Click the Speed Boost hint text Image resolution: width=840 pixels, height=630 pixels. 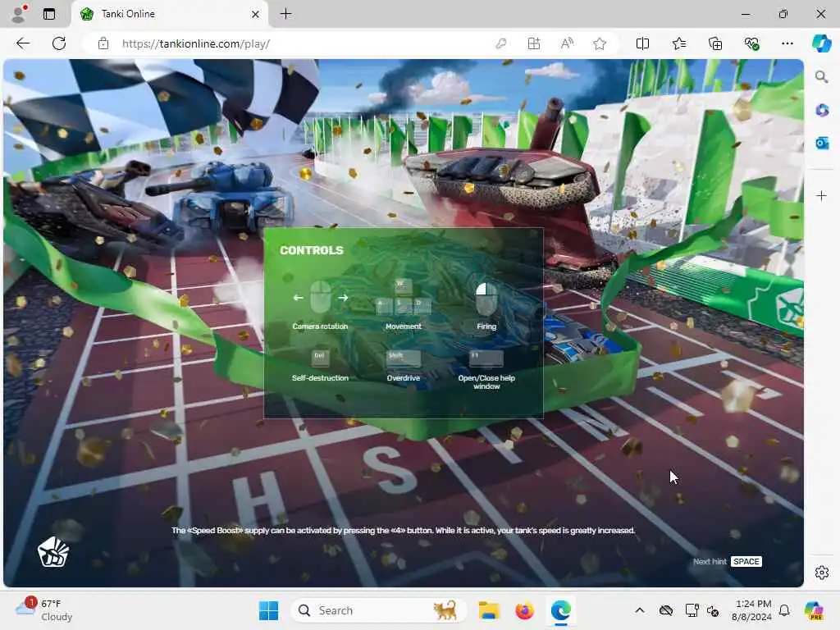point(404,531)
